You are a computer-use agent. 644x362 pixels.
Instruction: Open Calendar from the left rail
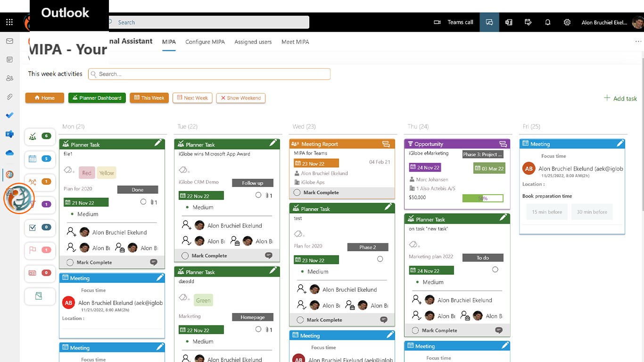[x=9, y=60]
